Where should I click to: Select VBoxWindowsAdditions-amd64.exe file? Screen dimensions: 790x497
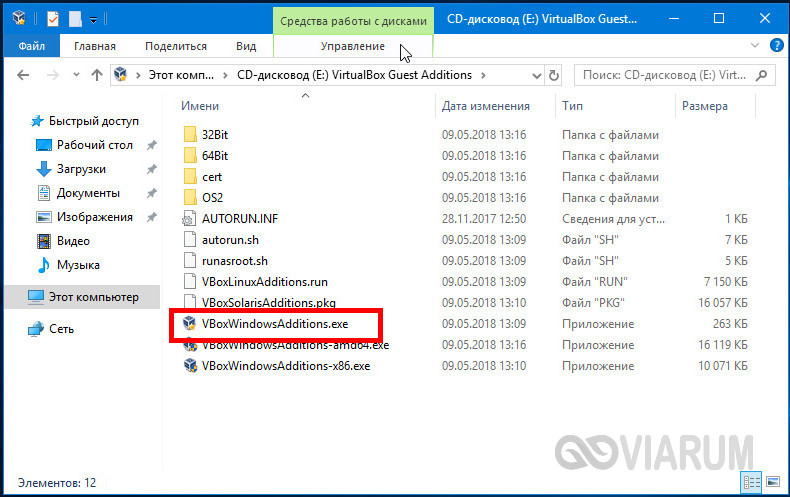295,345
